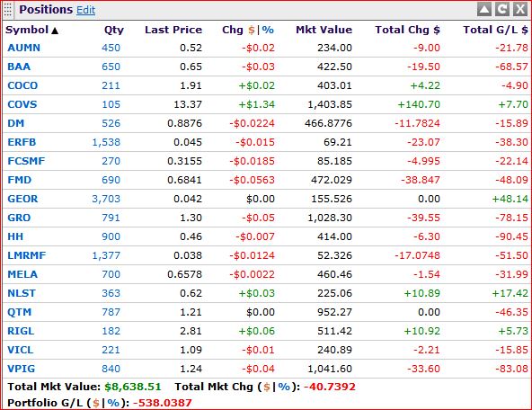Sort by Qty column header
The width and height of the screenshot is (532, 410).
pyautogui.click(x=114, y=31)
